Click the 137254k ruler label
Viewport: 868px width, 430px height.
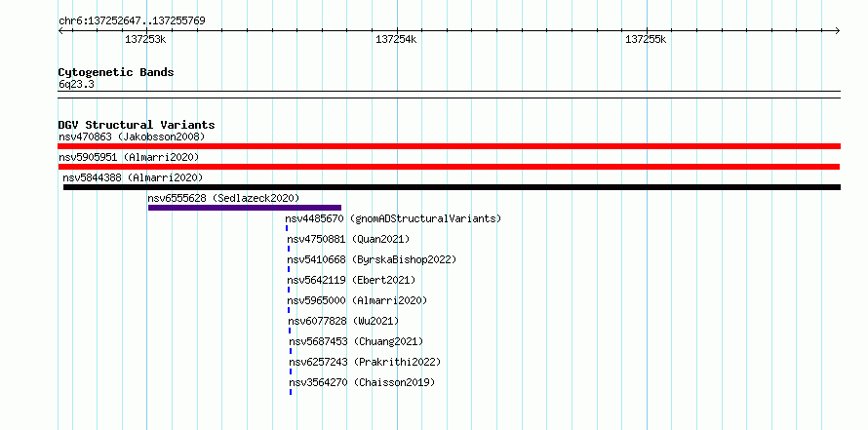click(396, 39)
